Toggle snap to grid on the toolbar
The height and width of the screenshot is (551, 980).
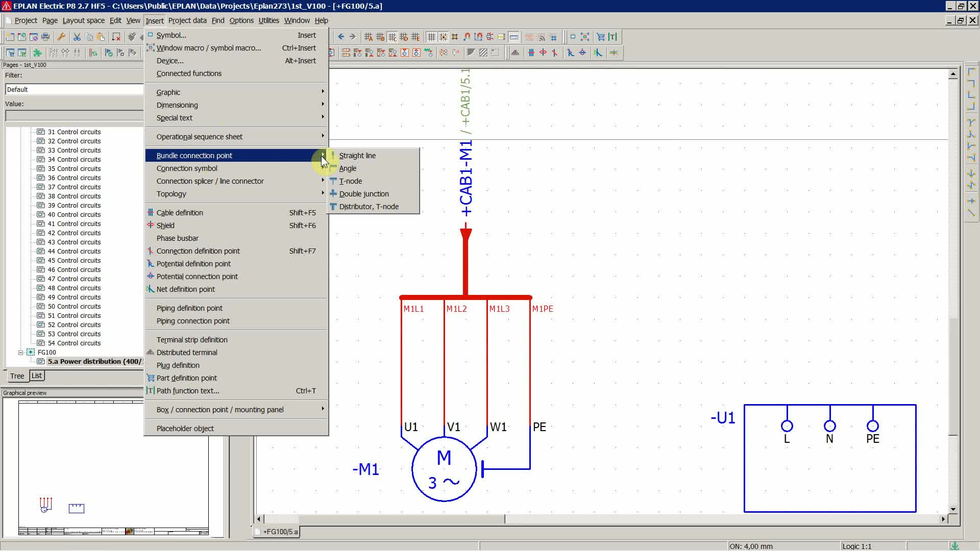pos(444,37)
